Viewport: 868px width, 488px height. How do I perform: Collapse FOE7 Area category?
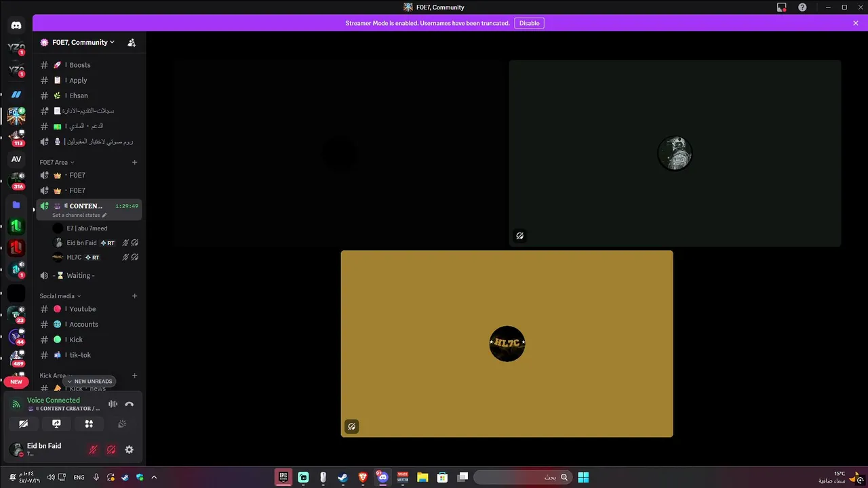pyautogui.click(x=57, y=163)
